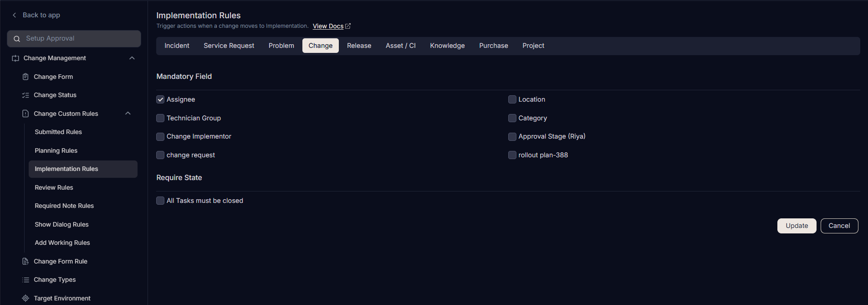Enable All Tasks must be closed
The image size is (868, 305).
pyautogui.click(x=160, y=201)
